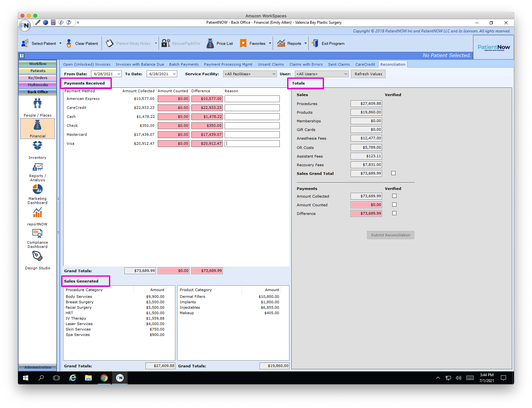Open the Patients section
This screenshot has height=408, width=532.
click(x=37, y=71)
